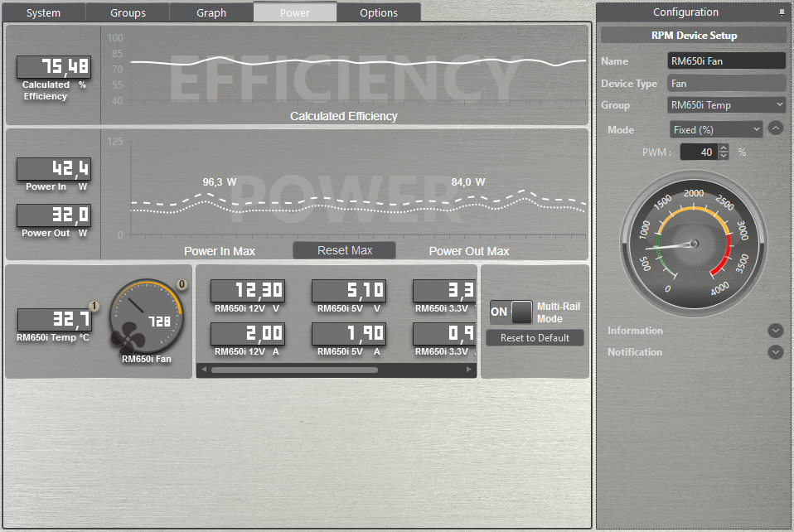This screenshot has width=794, height=532.
Task: Click the 96,3 W Power In Max value
Action: point(220,182)
